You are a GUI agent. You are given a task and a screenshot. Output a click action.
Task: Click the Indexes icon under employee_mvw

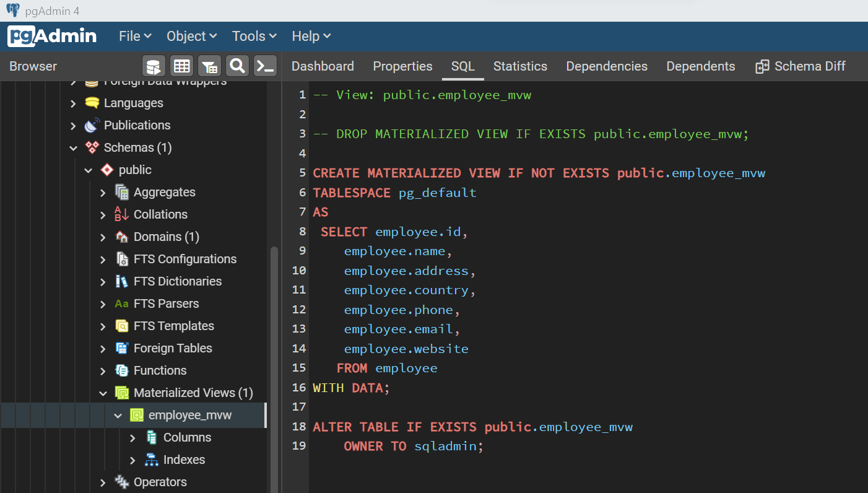[150, 460]
